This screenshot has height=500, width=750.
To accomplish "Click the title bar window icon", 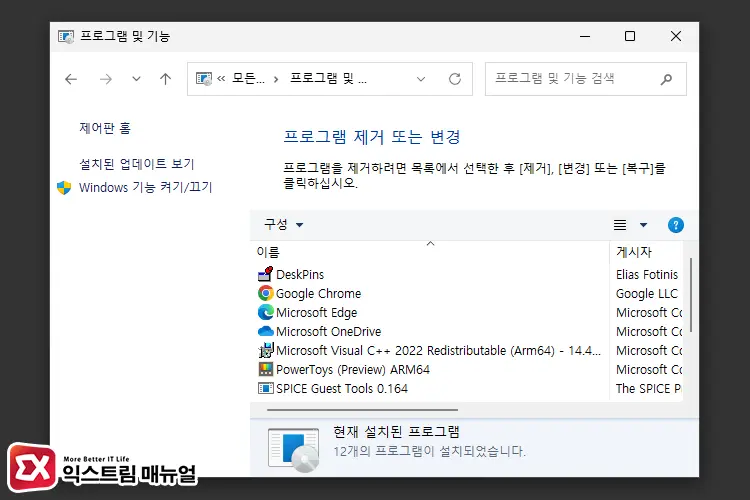I will 66,36.
